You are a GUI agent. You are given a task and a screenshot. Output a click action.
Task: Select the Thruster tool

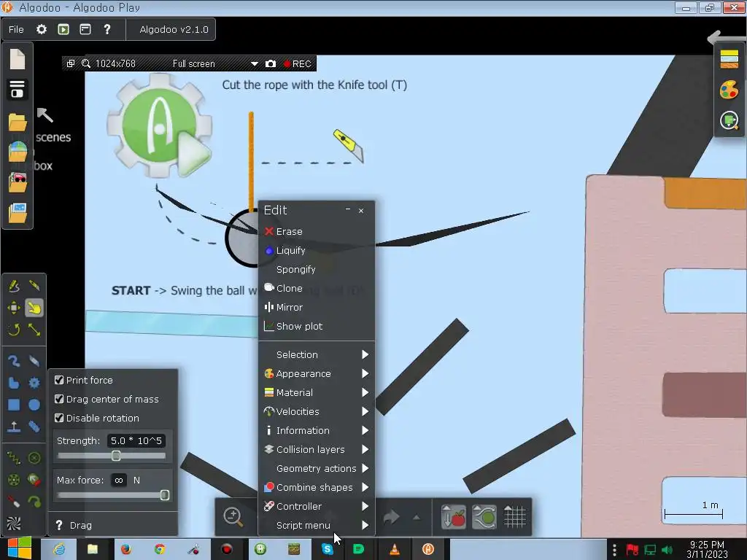coord(34,480)
